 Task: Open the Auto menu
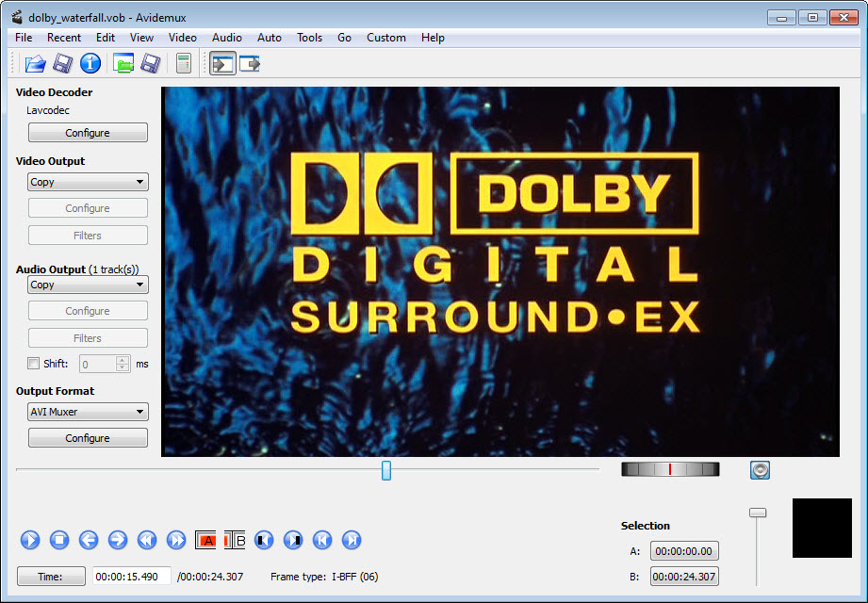tap(270, 38)
